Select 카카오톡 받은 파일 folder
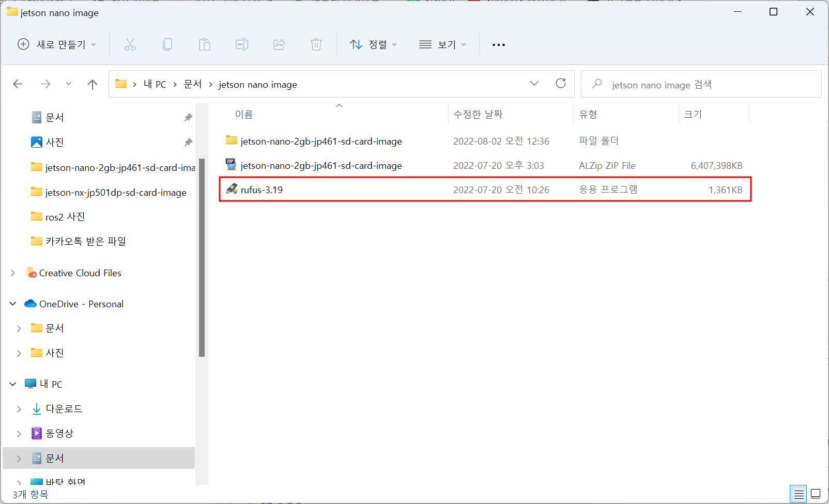This screenshot has width=829, height=504. pyautogui.click(x=86, y=241)
